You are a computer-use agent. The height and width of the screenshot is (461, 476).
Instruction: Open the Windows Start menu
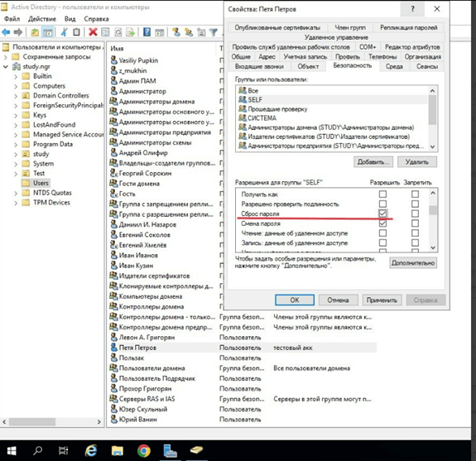(x=12, y=451)
